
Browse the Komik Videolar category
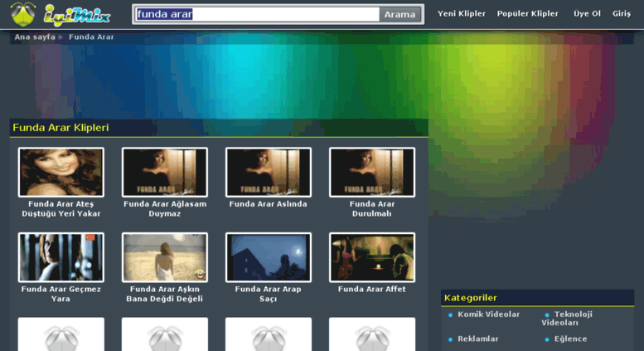click(x=488, y=314)
